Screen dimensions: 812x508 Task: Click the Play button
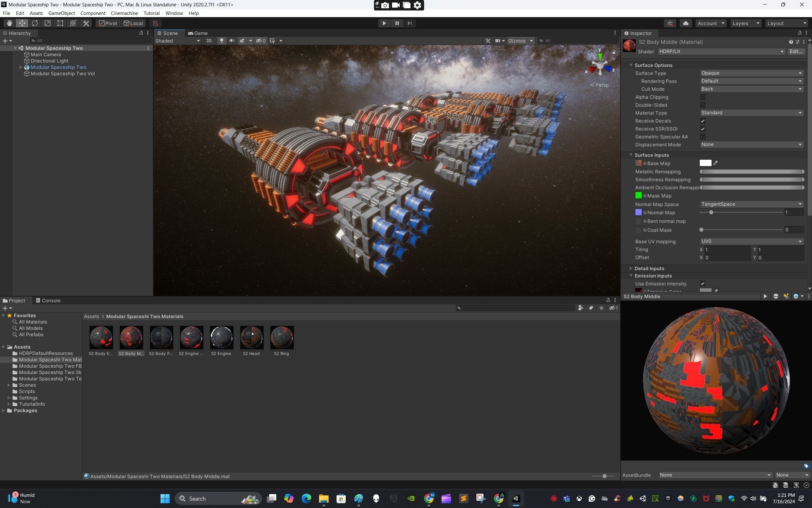(384, 23)
